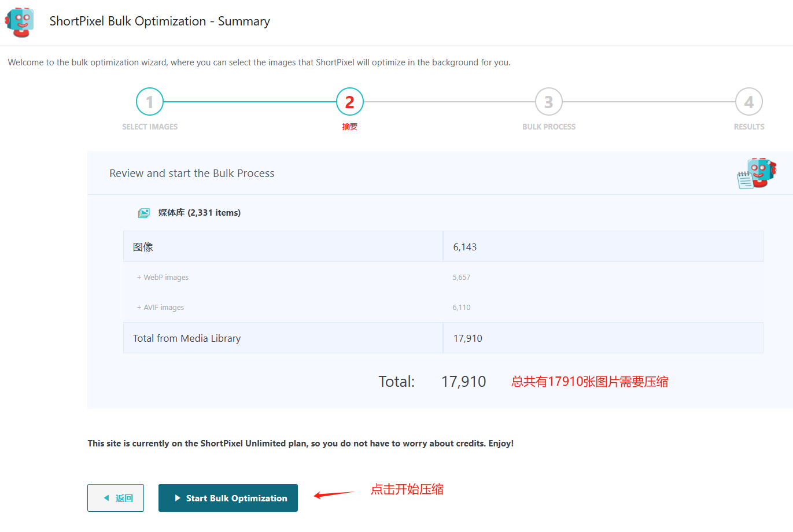Click step 3 Bulk Process circle
The height and width of the screenshot is (532, 793).
tap(549, 102)
